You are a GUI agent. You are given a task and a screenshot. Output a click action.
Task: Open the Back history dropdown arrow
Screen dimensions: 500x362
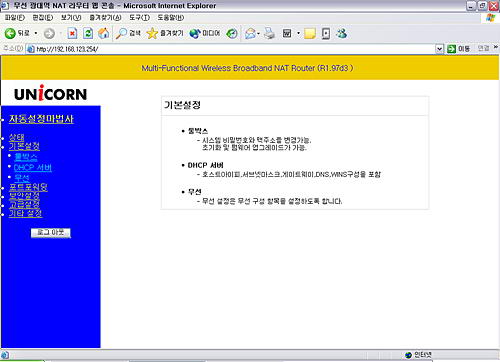(36, 33)
